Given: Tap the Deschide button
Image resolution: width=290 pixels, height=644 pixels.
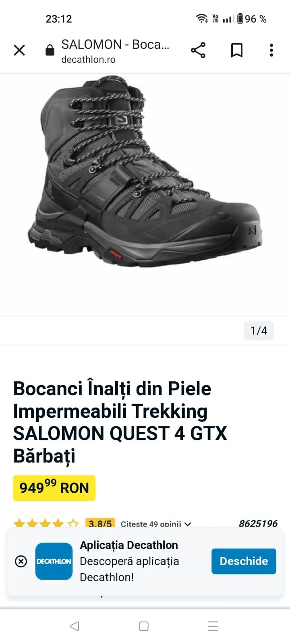Looking at the screenshot, I should coord(244,561).
